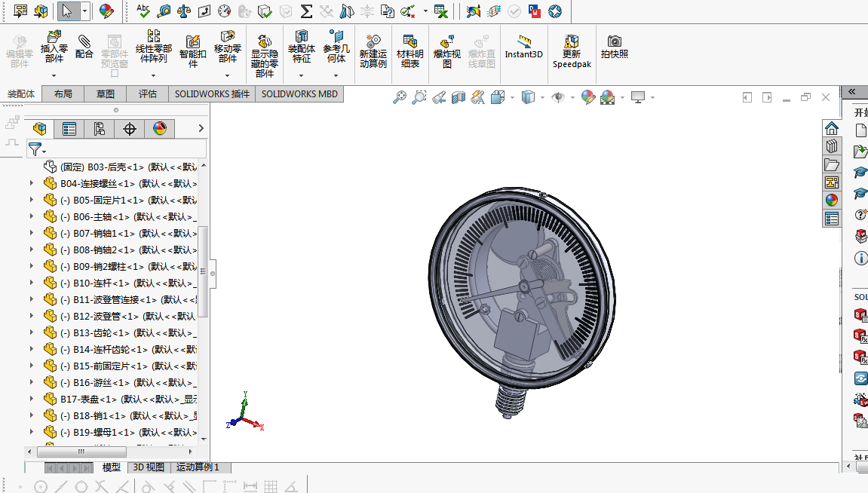Viewport: 868px width, 493px height.
Task: Open the 线性零部件阵列 dropdown arrow
Action: [x=153, y=75]
